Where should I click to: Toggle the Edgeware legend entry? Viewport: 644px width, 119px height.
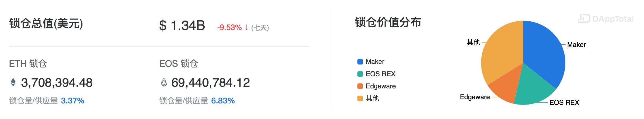point(377,86)
